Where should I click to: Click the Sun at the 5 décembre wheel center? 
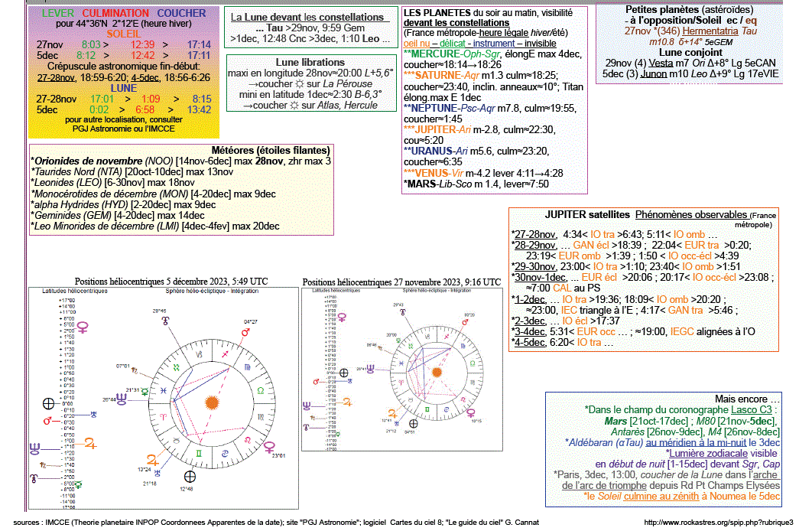(x=212, y=402)
